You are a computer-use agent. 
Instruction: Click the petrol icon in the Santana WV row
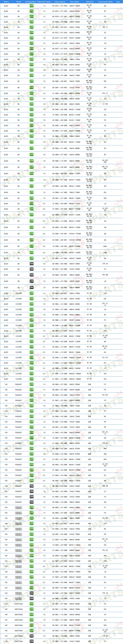31,609
